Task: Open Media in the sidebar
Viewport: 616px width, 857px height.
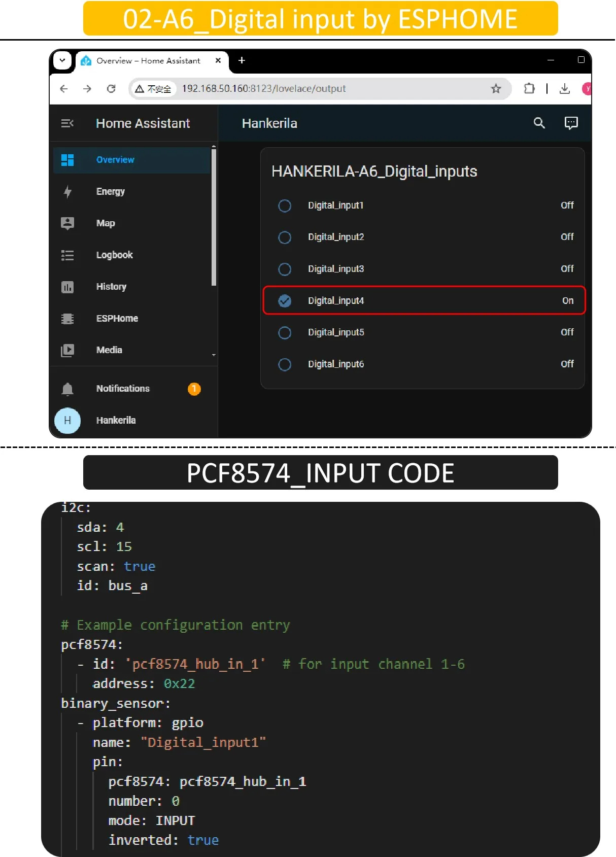Action: click(x=132, y=350)
